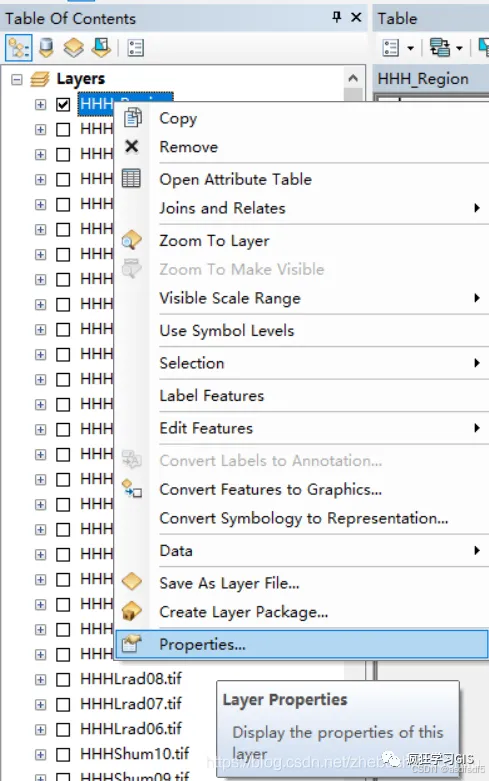The height and width of the screenshot is (781, 489).
Task: Enable the HHHLrad08.tif layer checkbox
Action: 63,679
